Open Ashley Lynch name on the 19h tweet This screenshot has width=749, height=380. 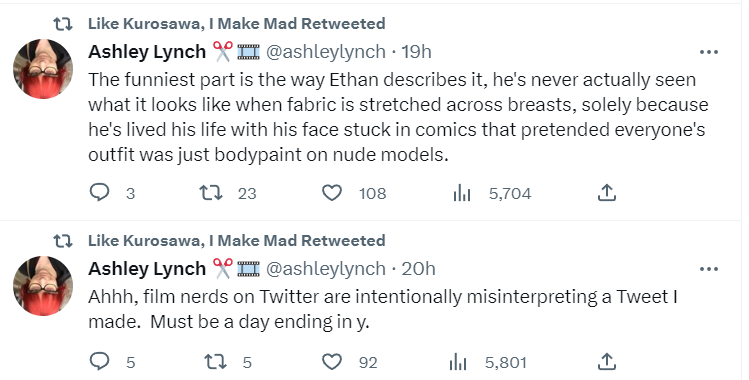point(147,52)
